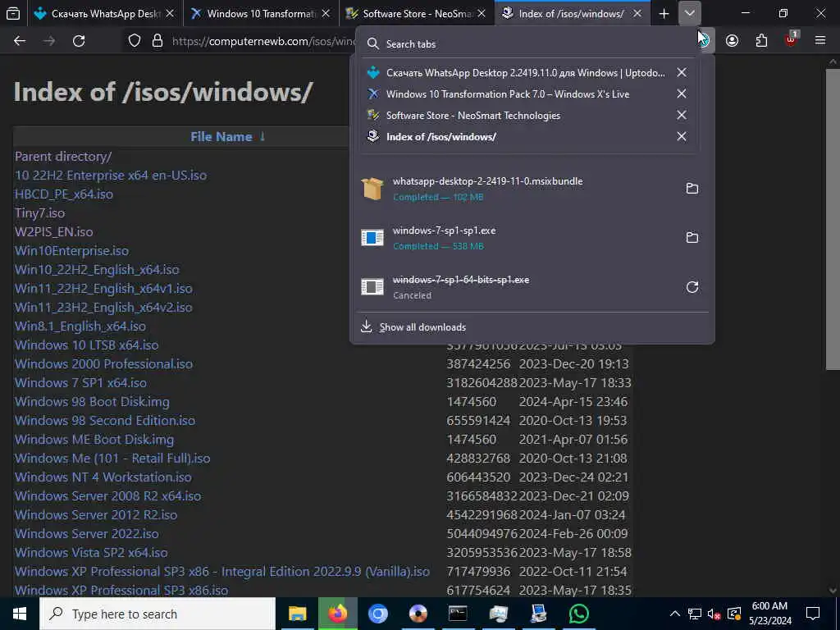Open Firefox View icon in tab bar
Screen dimensions: 840x630
tap(13, 13)
